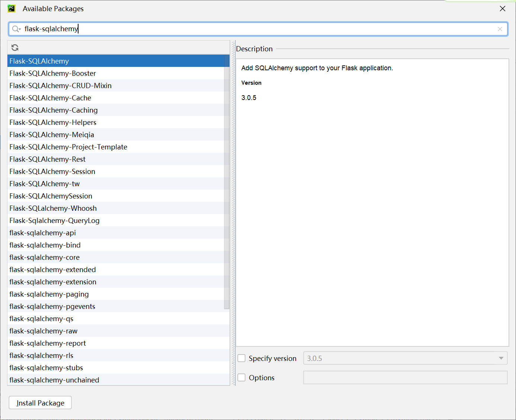516x420 pixels.
Task: Click the description sentence about SQLAlchemy support
Action: 317,68
